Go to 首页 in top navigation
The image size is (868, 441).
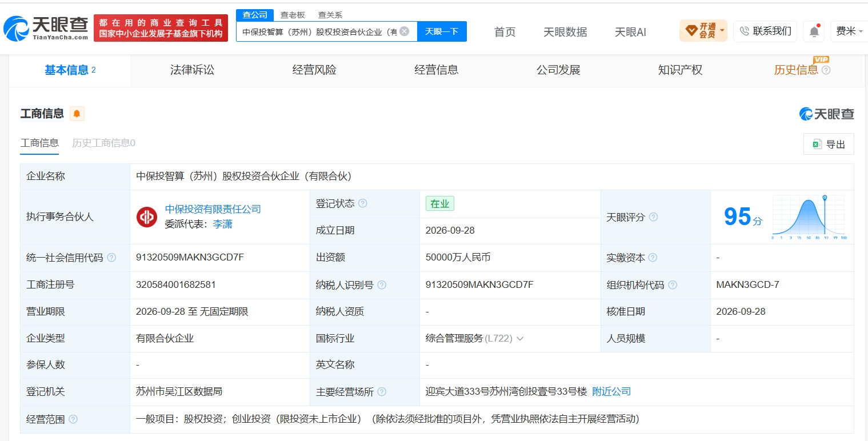coord(505,32)
